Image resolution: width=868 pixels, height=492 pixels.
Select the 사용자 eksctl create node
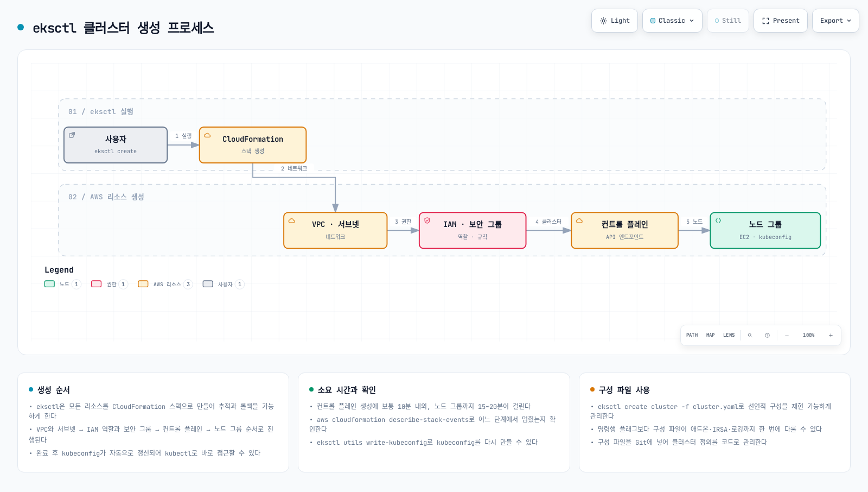tap(116, 145)
